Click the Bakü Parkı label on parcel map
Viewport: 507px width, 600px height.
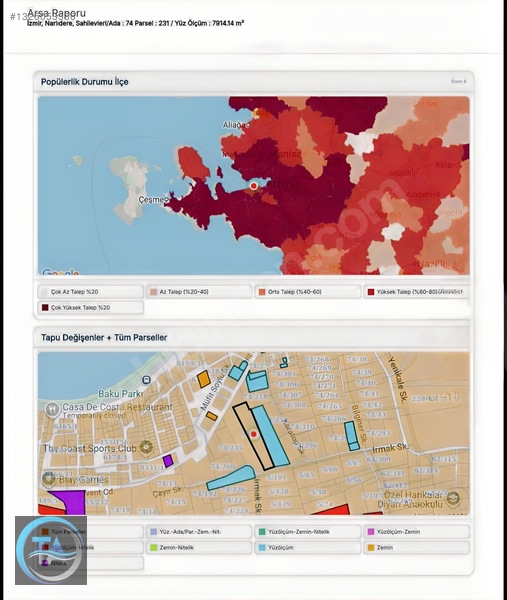tap(121, 393)
